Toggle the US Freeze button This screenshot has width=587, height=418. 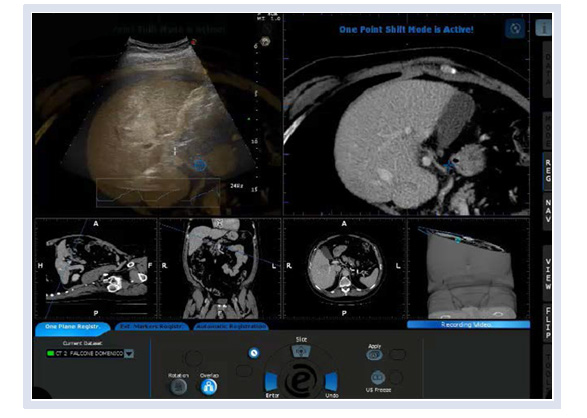pyautogui.click(x=378, y=378)
